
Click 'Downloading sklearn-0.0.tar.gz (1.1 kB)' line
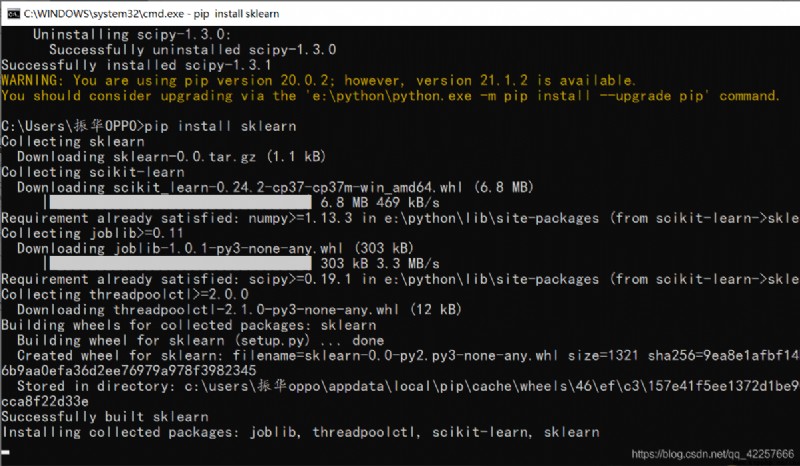pos(171,157)
